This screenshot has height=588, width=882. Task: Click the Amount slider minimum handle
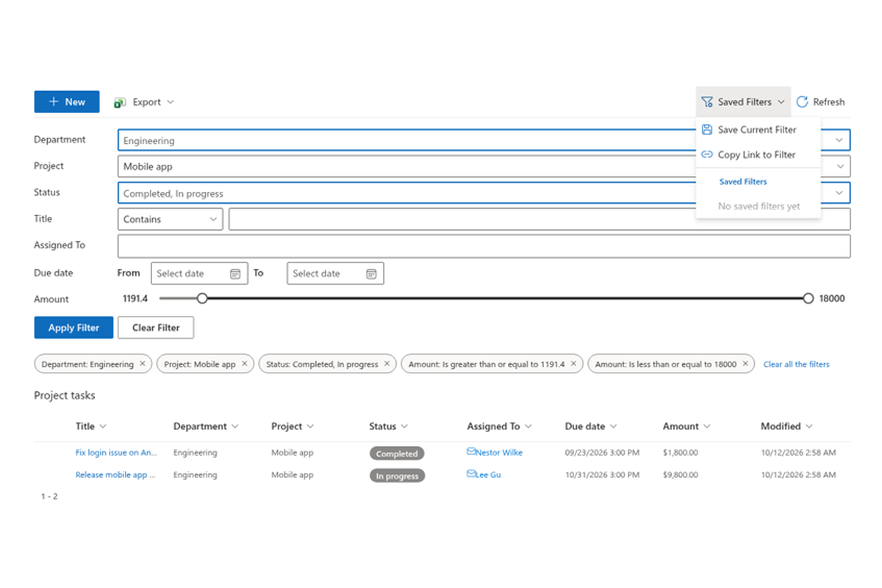(x=202, y=298)
